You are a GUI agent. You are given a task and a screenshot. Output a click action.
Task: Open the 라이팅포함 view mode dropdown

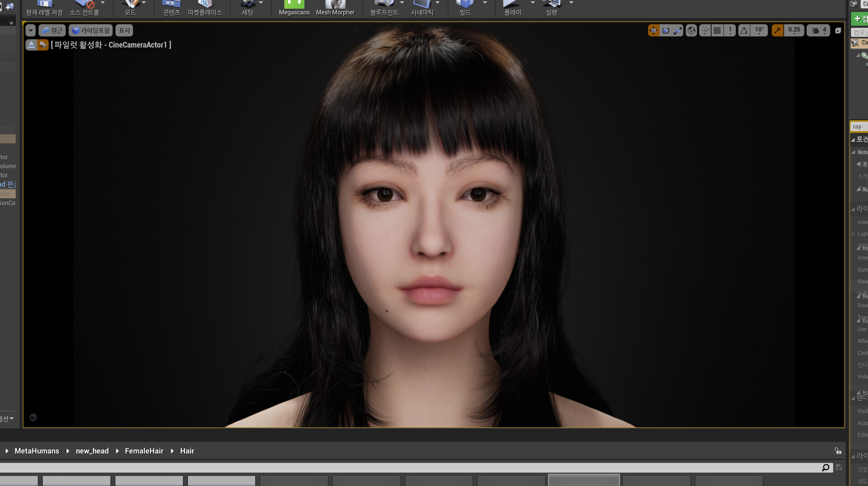coord(90,30)
